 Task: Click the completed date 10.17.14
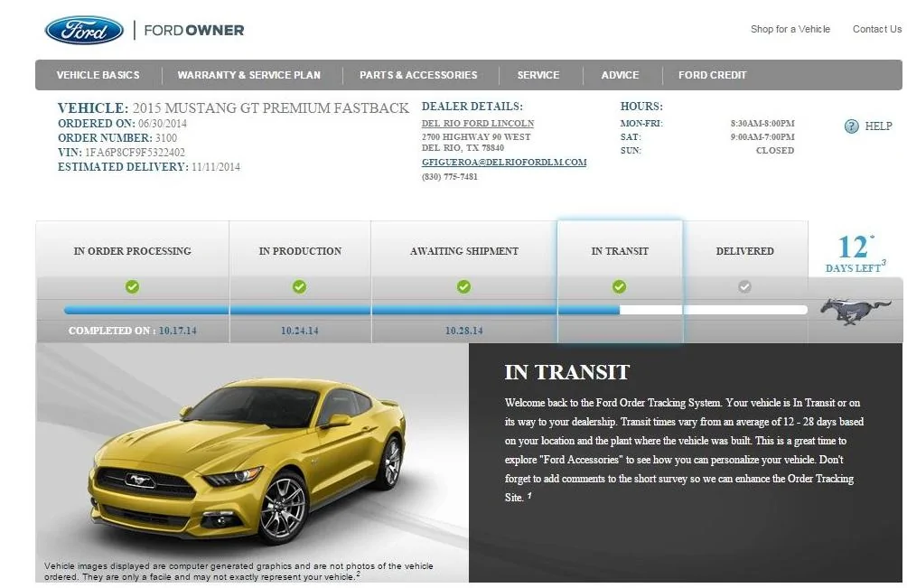[x=178, y=331]
